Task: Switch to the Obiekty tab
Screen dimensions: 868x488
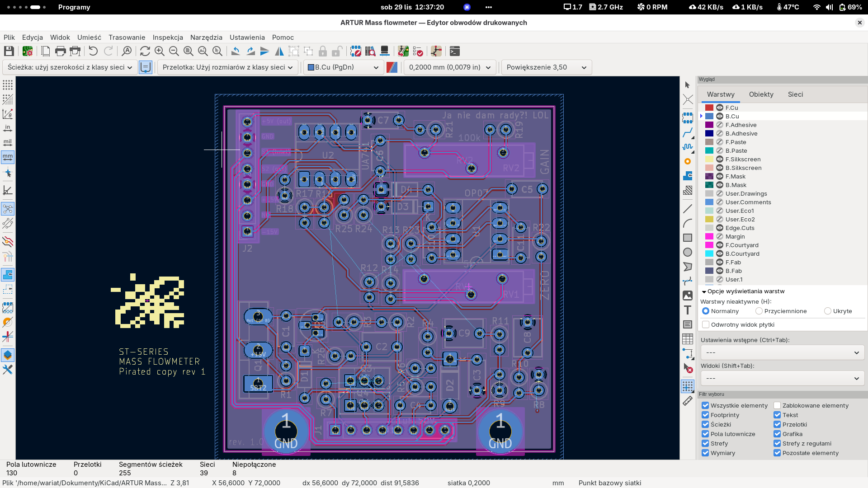Action: pos(761,94)
